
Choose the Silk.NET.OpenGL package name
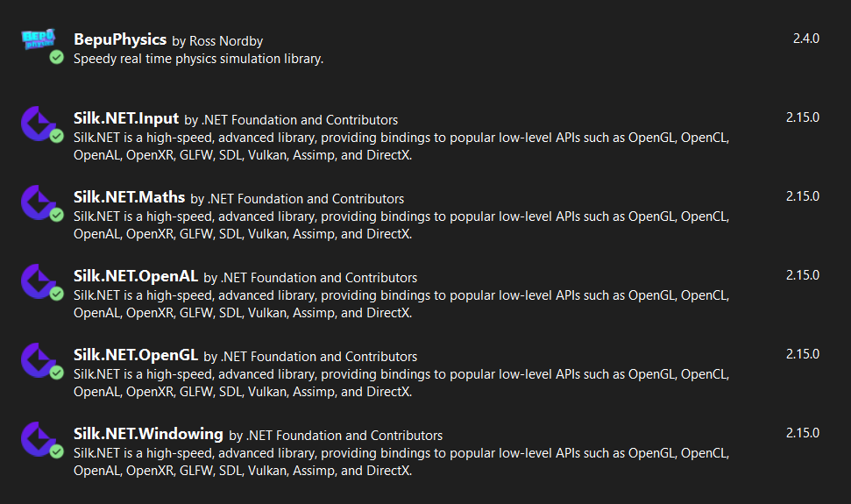[x=136, y=356]
